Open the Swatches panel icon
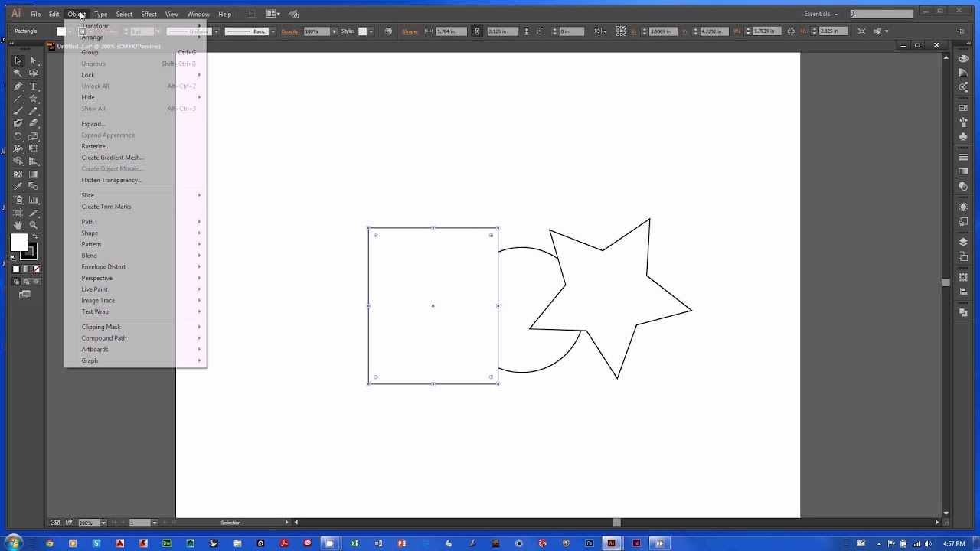This screenshot has height=551, width=980. point(964,108)
